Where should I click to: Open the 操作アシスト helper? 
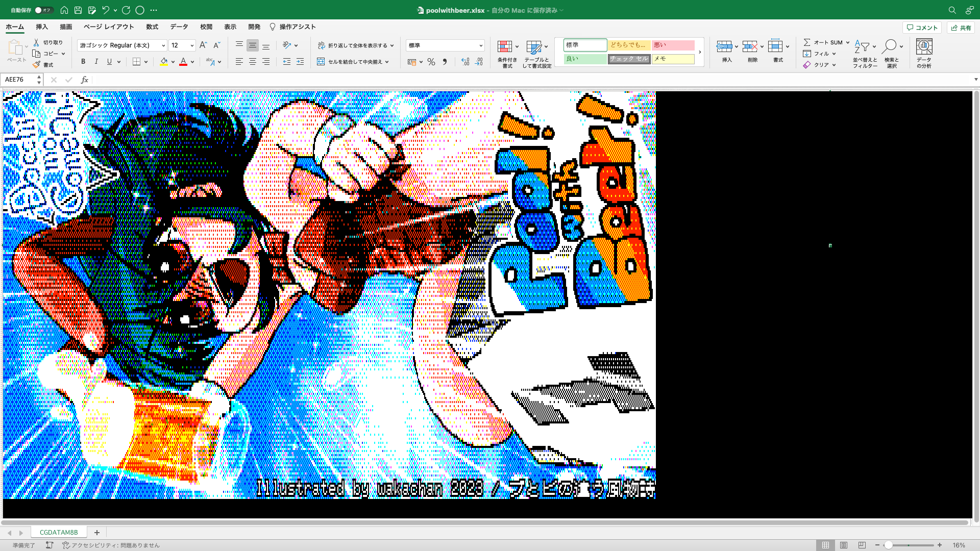(x=292, y=27)
